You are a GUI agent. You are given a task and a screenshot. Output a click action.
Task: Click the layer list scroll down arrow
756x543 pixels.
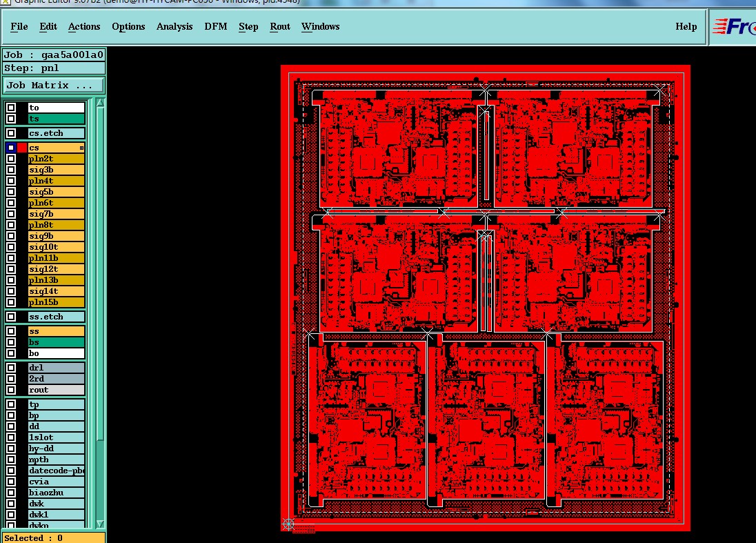[x=100, y=524]
